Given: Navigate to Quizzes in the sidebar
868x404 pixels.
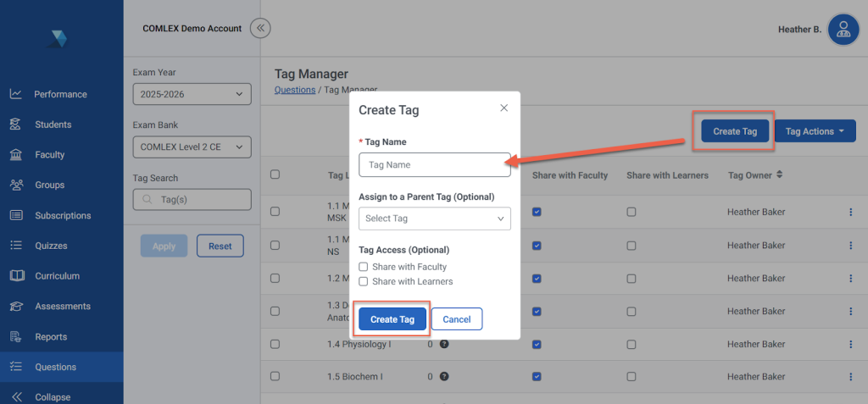Looking at the screenshot, I should click(x=51, y=246).
